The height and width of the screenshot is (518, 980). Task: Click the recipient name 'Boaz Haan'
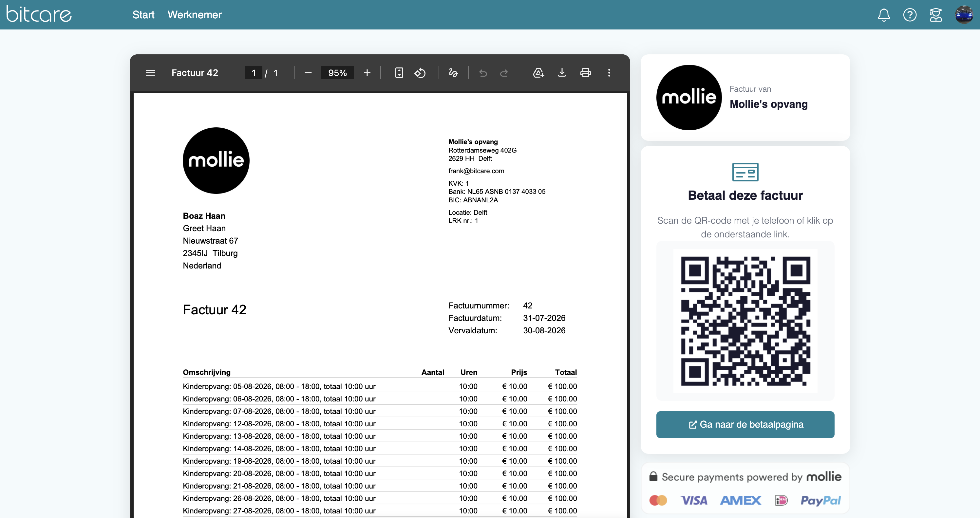coord(204,216)
